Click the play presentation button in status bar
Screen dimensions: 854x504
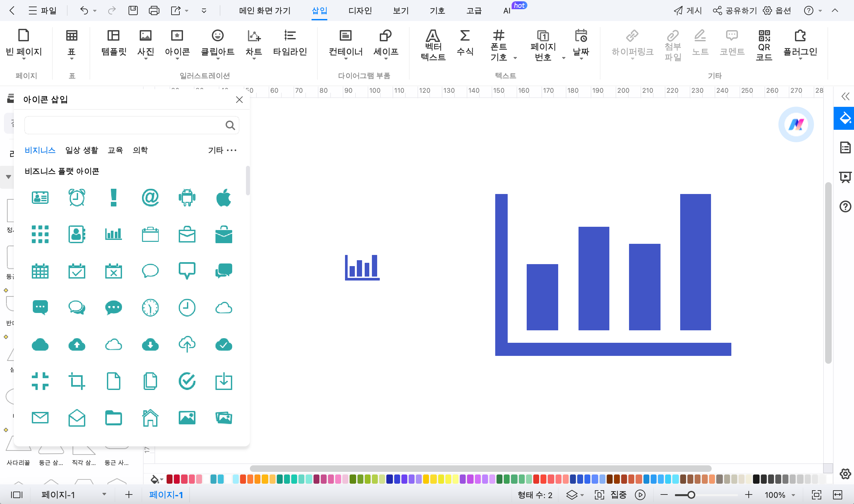point(640,495)
